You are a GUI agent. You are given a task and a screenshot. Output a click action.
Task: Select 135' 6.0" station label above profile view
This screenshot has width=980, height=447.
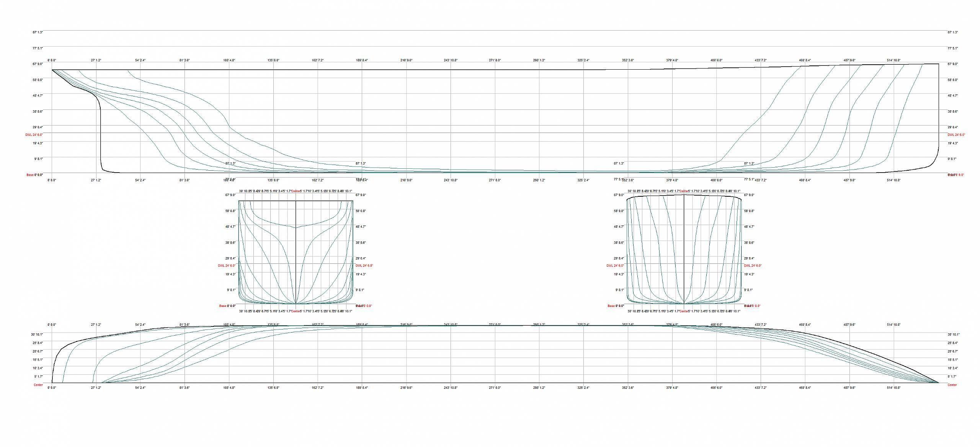tap(273, 60)
